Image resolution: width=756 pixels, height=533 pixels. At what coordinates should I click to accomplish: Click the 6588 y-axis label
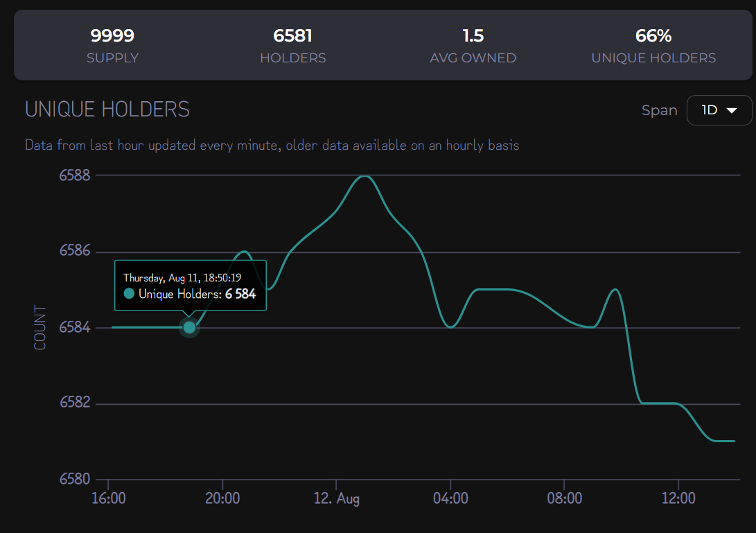tap(75, 175)
